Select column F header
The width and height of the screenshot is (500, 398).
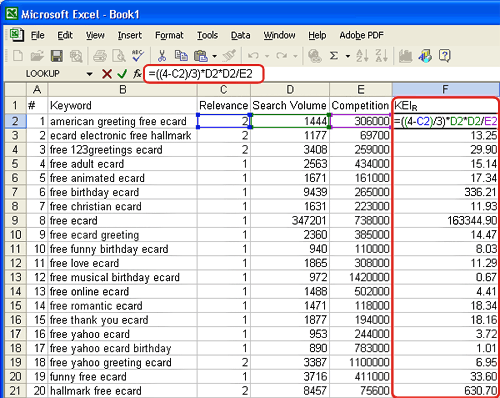[x=445, y=90]
